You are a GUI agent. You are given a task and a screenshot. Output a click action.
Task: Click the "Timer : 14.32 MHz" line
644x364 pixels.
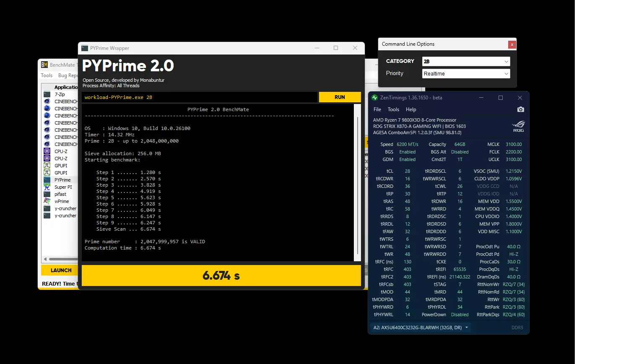click(109, 135)
